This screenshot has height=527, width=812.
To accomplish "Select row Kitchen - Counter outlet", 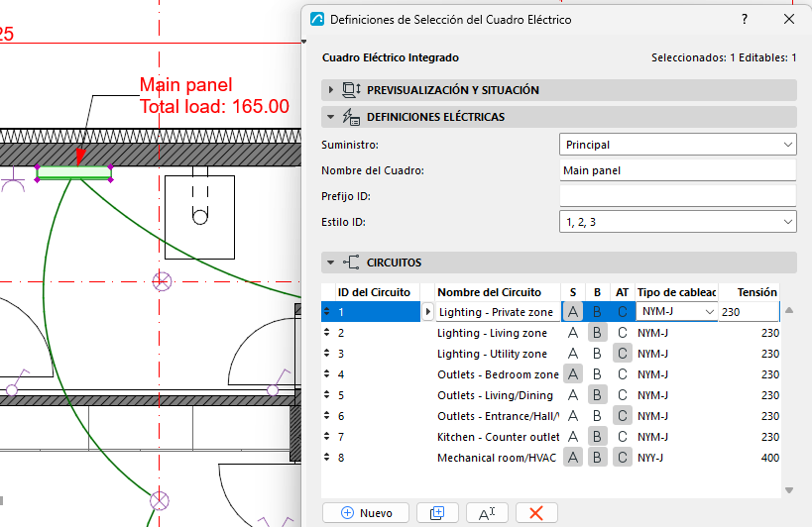I will [550, 437].
